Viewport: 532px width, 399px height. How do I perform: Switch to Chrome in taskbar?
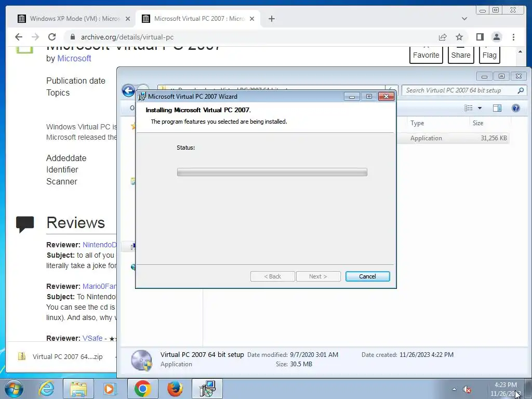(x=142, y=389)
